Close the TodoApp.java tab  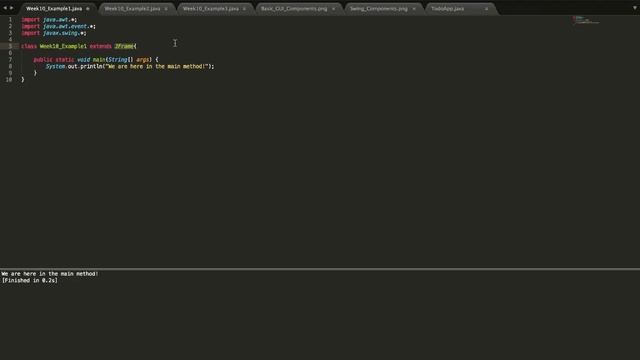[487, 9]
